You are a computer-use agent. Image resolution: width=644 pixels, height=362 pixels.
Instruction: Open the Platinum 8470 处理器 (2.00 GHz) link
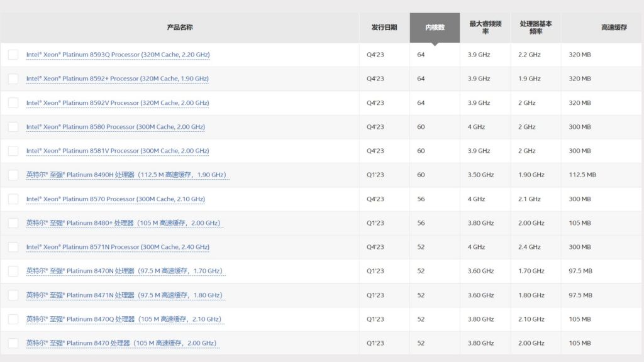pos(123,343)
